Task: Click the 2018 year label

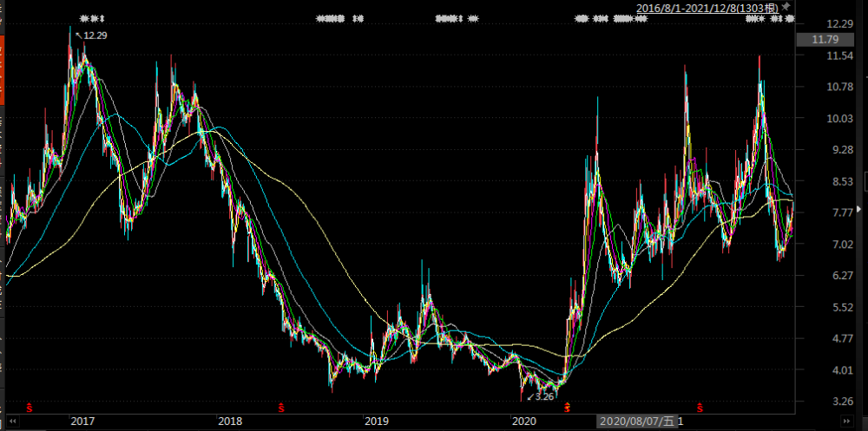Action: pyautogui.click(x=230, y=421)
